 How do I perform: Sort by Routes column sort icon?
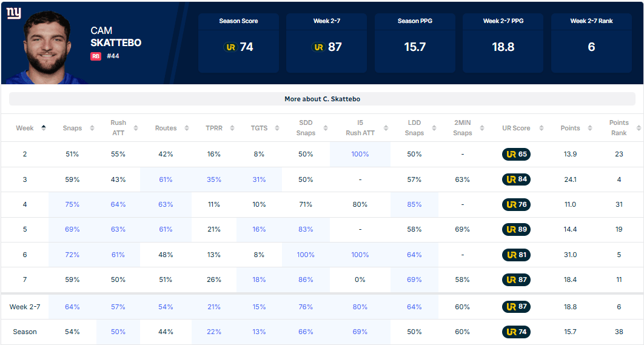(186, 128)
